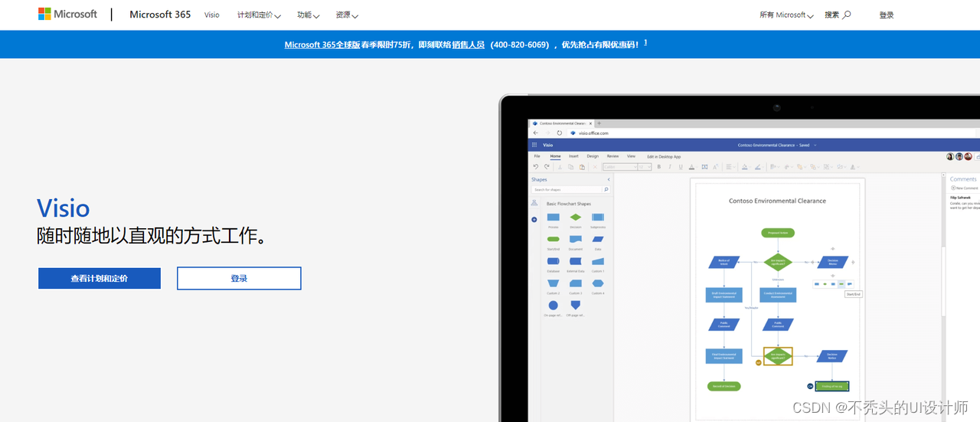The width and height of the screenshot is (980, 422).
Task: Click the Paste icon in Visio toolbar
Action: [x=582, y=167]
